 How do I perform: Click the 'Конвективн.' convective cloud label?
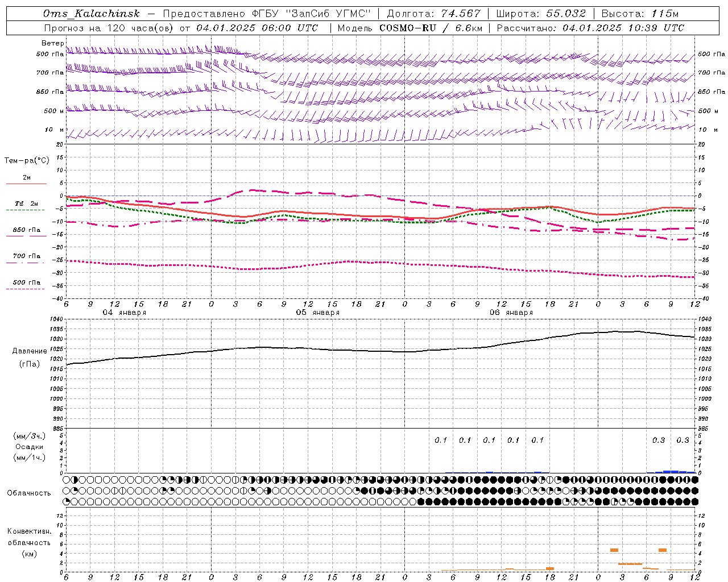30,531
